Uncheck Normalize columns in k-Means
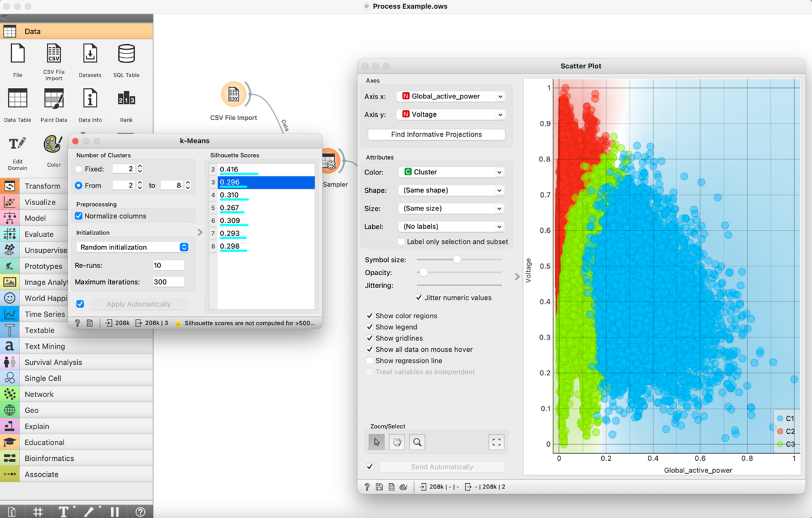This screenshot has height=518, width=812. 79,216
